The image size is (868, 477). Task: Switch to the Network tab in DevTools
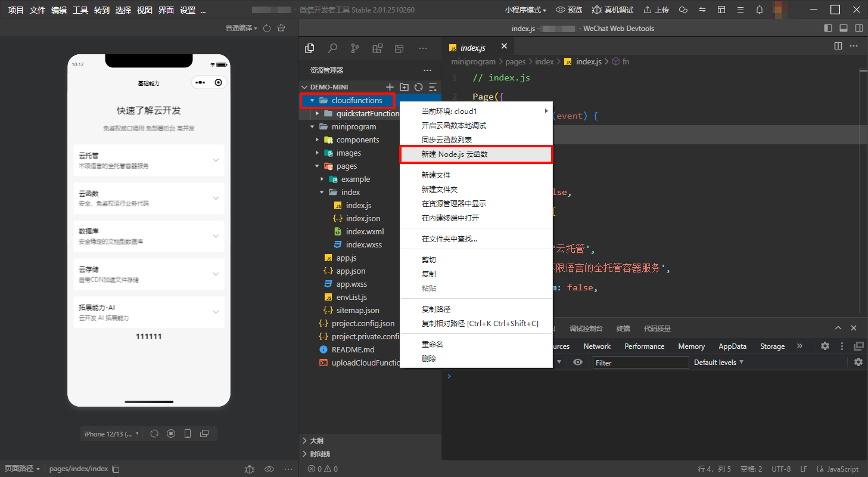597,346
